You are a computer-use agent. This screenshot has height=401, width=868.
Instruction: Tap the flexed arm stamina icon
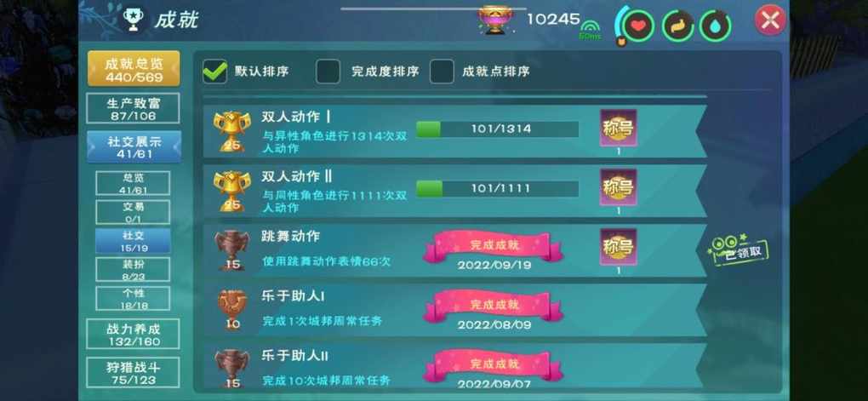pos(678,26)
